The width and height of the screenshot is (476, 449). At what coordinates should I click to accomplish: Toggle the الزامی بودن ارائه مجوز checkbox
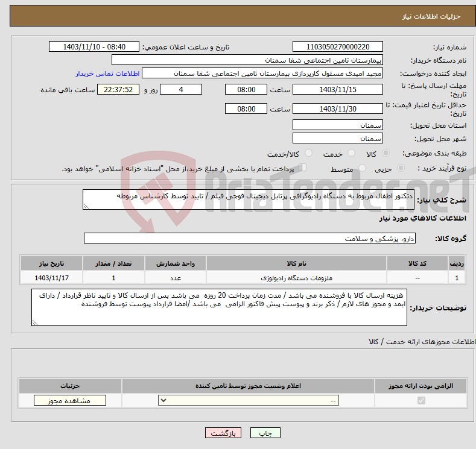(x=421, y=401)
